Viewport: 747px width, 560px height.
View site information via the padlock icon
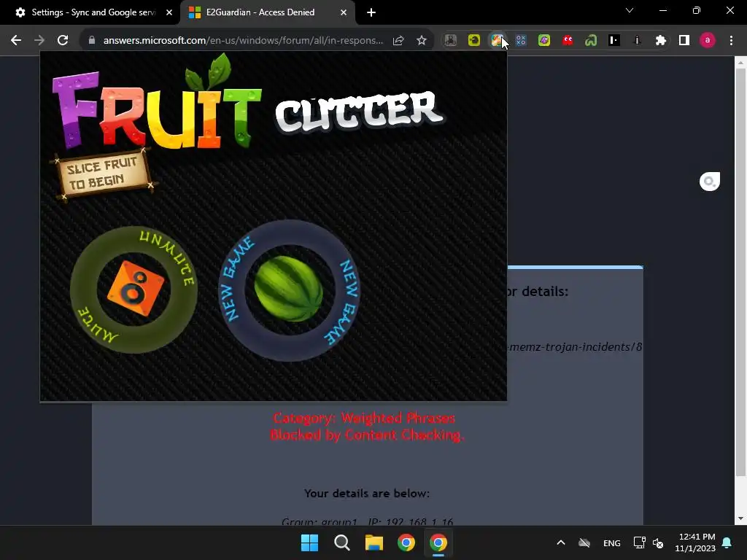[x=92, y=41]
